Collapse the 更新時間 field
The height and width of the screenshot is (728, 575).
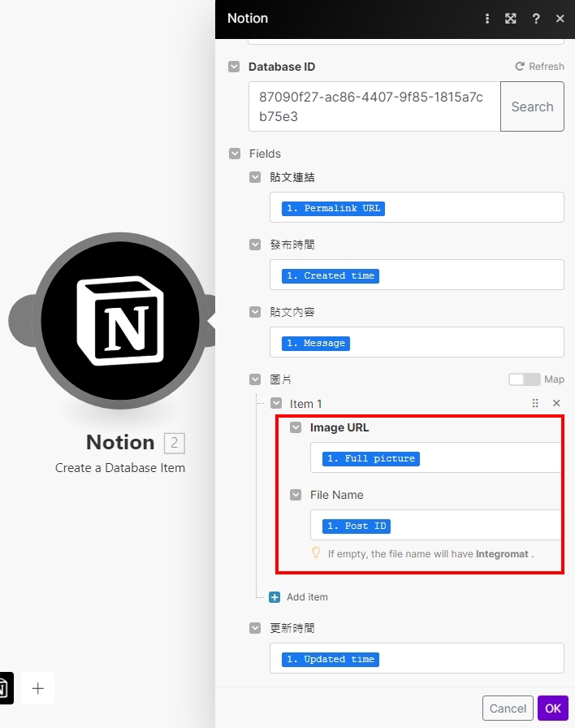click(255, 628)
